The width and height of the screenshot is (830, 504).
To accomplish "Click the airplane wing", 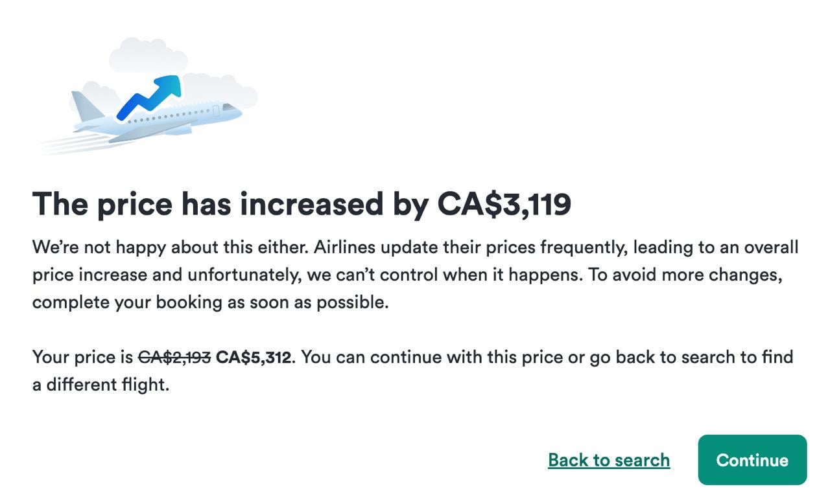I will [x=152, y=132].
